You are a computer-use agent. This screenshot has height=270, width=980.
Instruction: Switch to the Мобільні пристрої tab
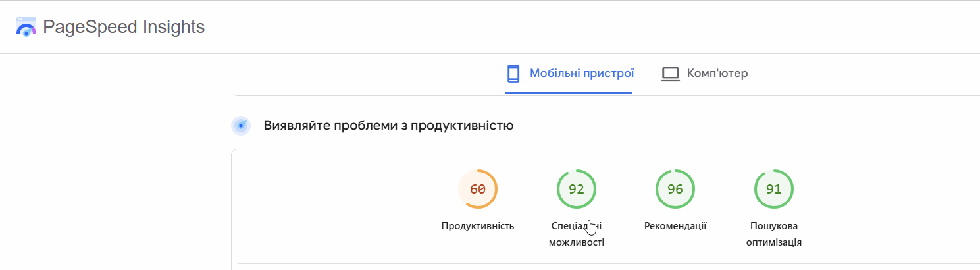569,73
